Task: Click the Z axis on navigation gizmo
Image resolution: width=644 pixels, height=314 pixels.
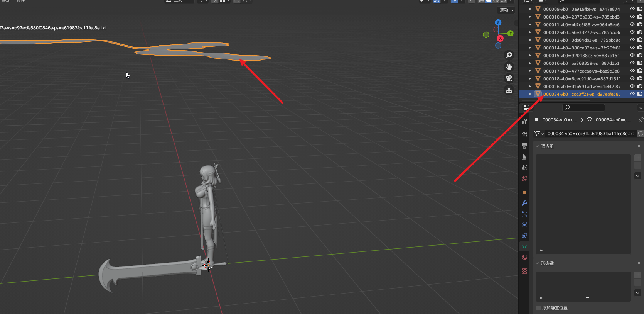Action: [498, 23]
